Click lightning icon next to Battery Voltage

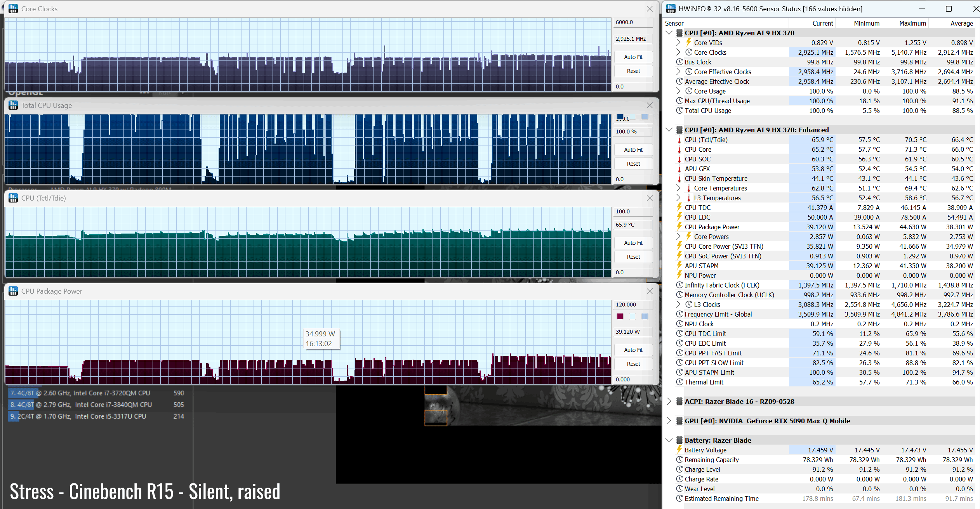pyautogui.click(x=679, y=450)
